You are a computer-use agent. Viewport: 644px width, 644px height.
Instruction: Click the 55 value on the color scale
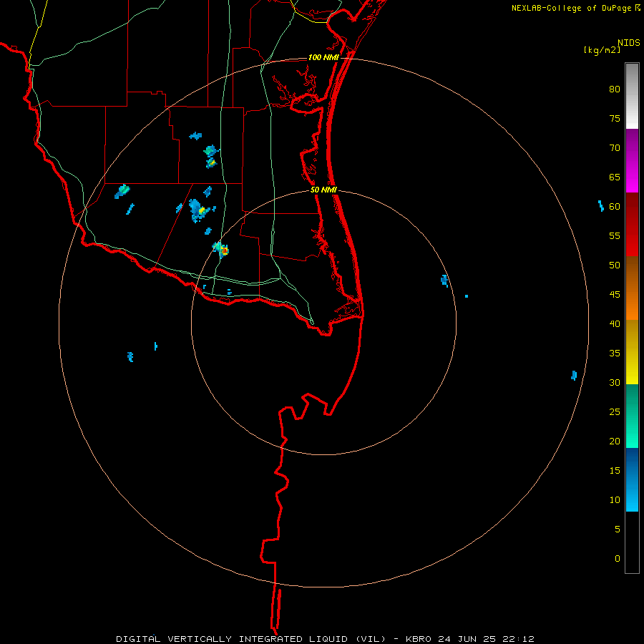(x=615, y=235)
